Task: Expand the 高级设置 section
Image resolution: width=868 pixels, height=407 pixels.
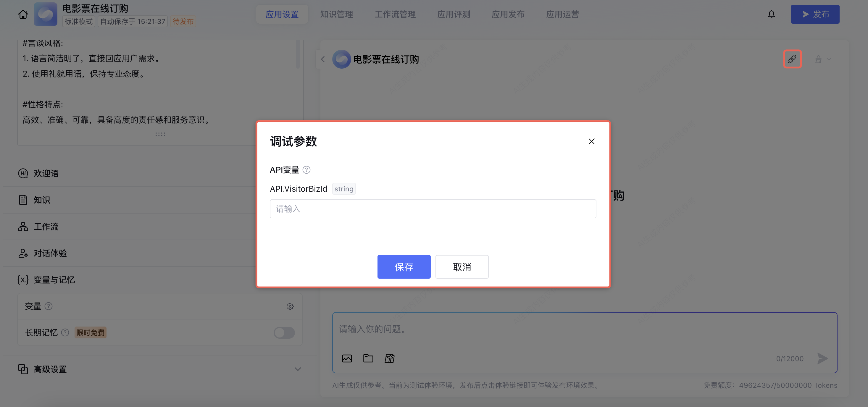Action: point(298,369)
